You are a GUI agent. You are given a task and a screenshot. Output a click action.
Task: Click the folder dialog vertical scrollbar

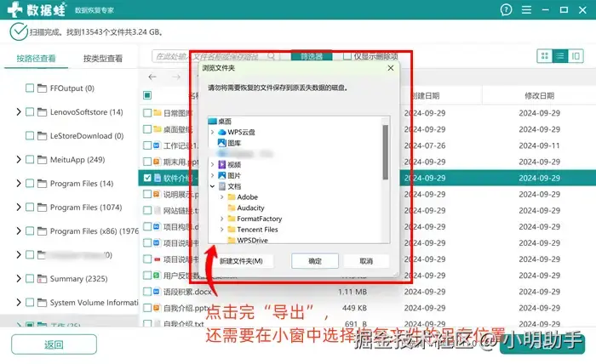pos(386,152)
